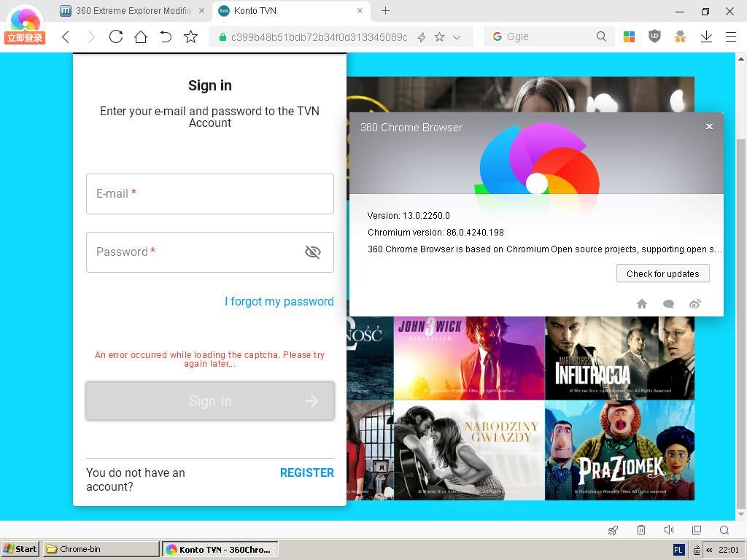747x560 pixels.
Task: Click the scrollbar down arrow
Action: [741, 515]
